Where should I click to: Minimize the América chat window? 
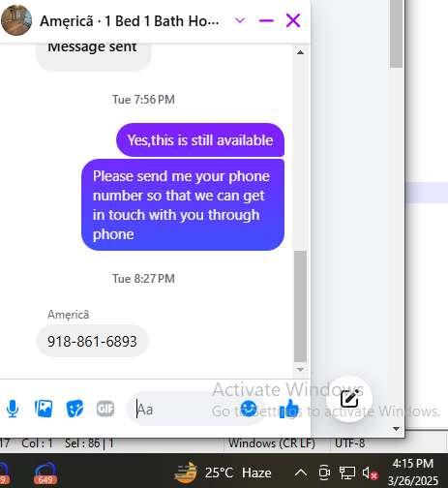point(266,20)
